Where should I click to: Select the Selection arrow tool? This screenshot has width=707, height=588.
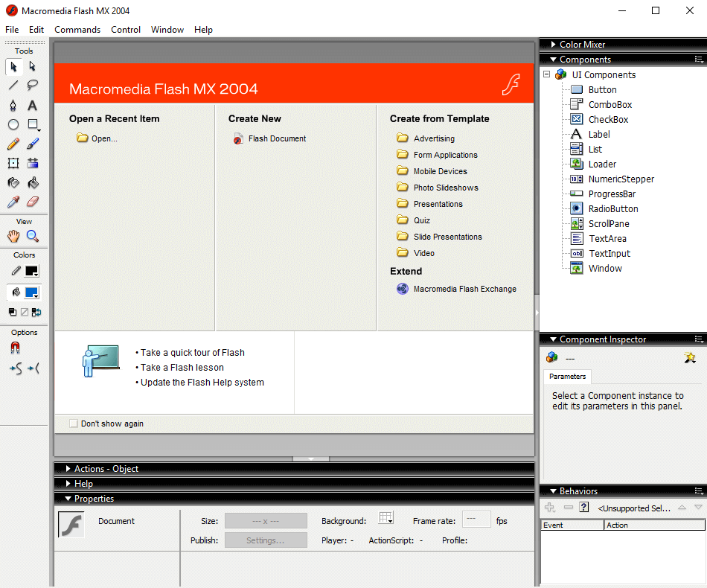(x=13, y=67)
